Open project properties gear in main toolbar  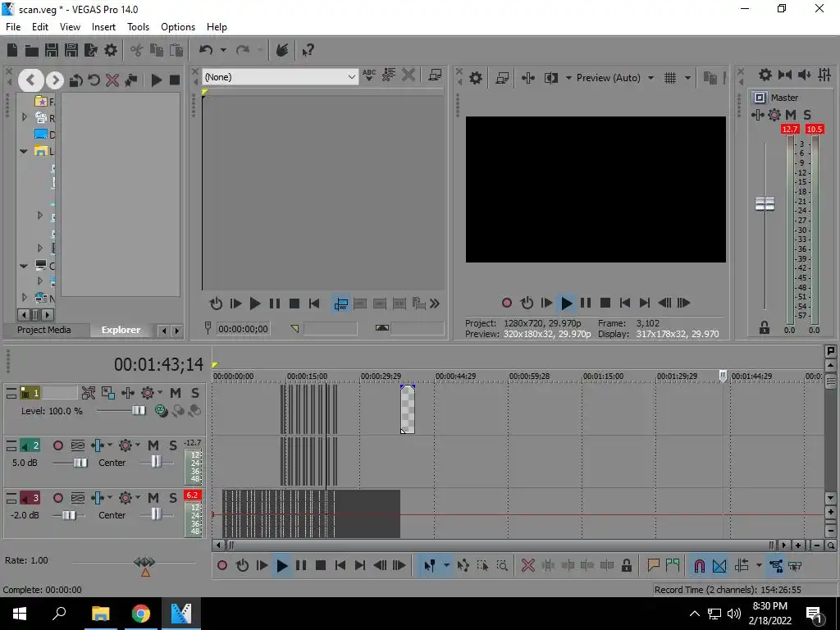tap(111, 50)
